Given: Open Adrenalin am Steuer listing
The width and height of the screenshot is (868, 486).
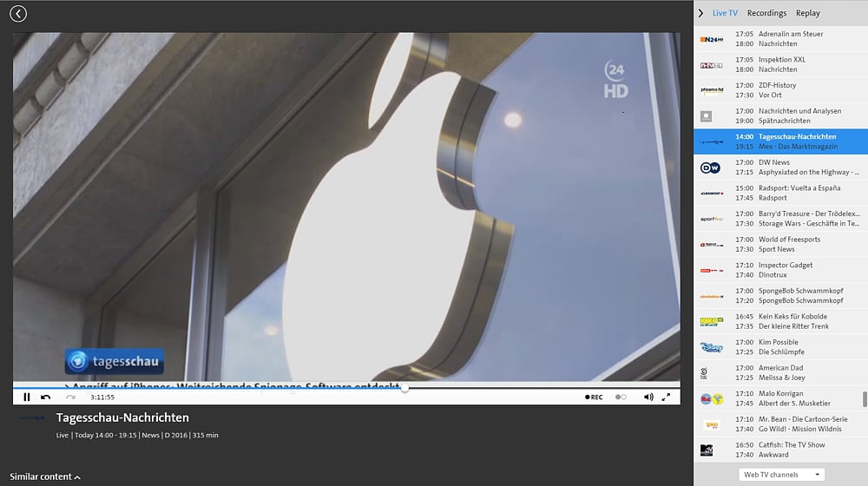Looking at the screenshot, I should [791, 34].
